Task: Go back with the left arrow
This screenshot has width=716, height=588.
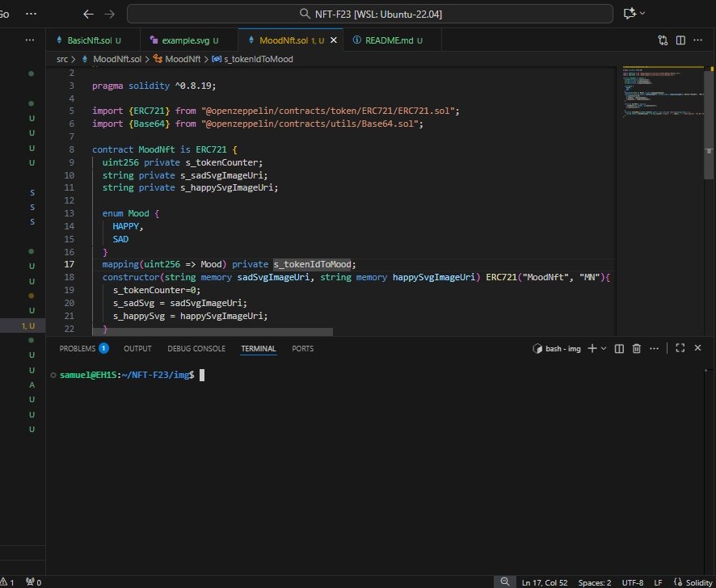Action: pyautogui.click(x=88, y=15)
